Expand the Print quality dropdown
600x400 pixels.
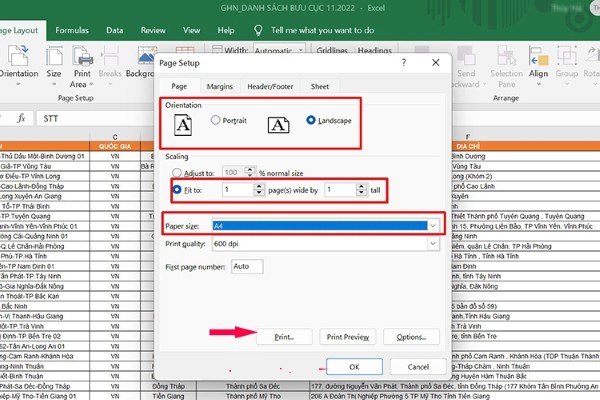(432, 243)
